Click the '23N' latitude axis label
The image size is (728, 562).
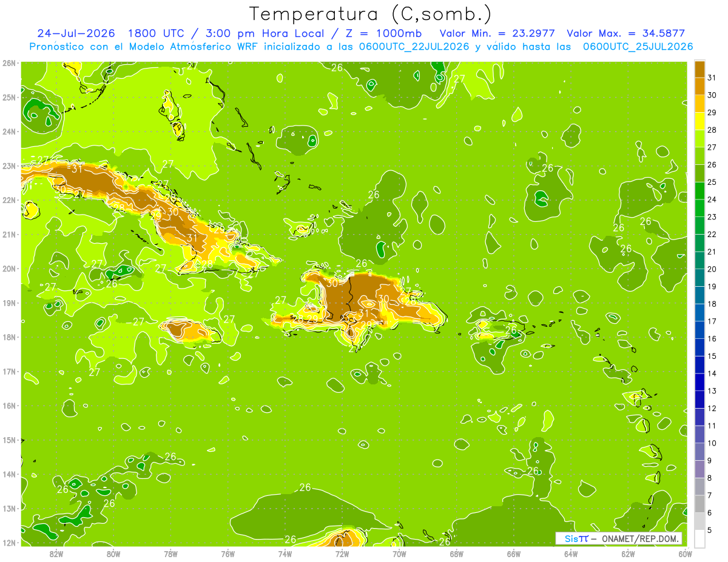(8, 166)
